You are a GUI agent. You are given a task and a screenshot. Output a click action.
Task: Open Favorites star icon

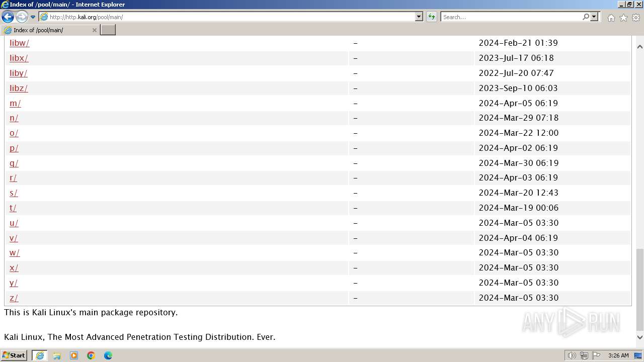pos(623,18)
